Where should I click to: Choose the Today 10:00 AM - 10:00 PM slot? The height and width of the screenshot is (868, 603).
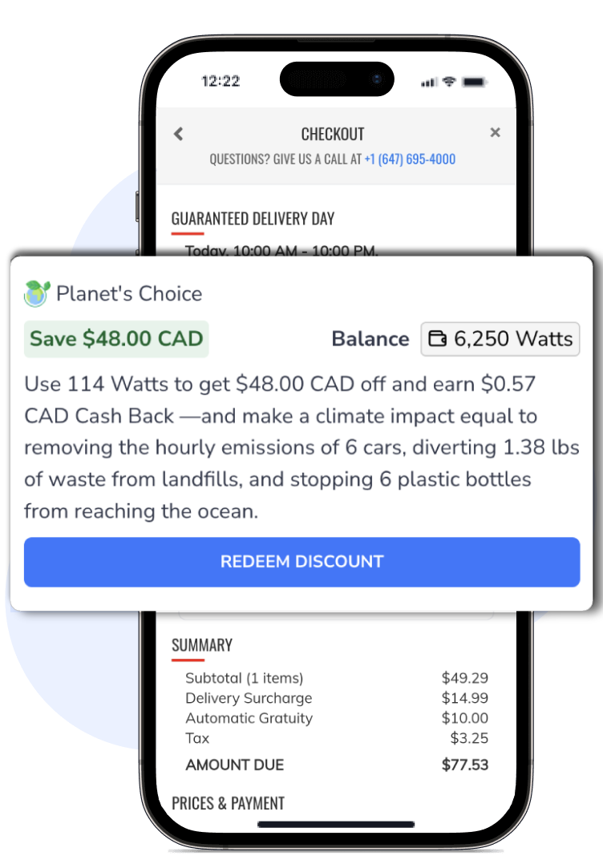click(x=281, y=251)
